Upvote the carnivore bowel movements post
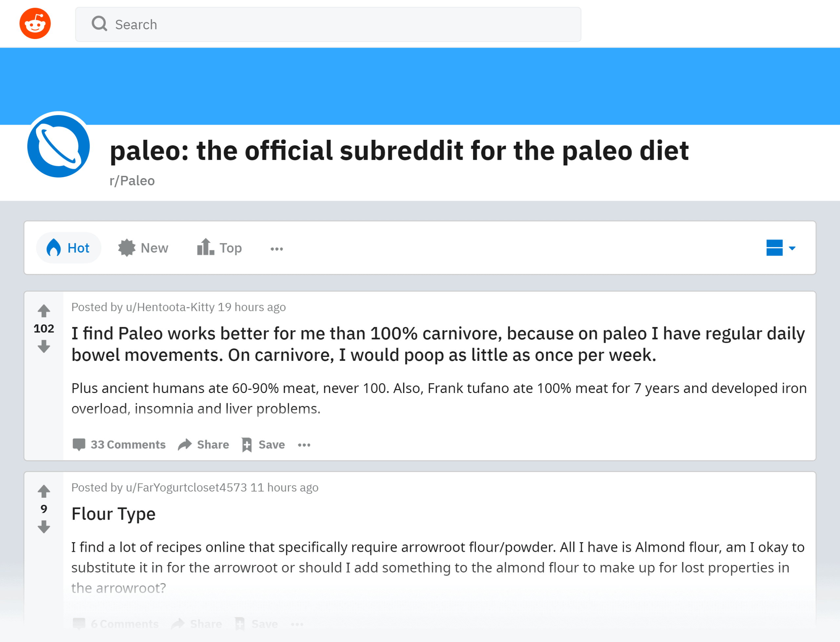The width and height of the screenshot is (840, 642). pos(44,310)
